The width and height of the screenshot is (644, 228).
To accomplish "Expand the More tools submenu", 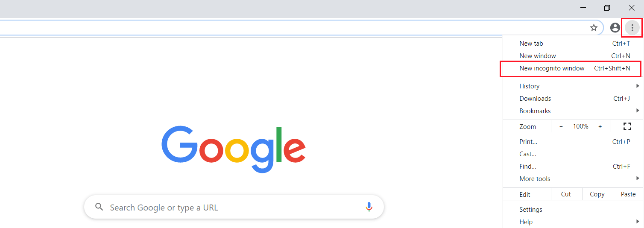I will [535, 179].
